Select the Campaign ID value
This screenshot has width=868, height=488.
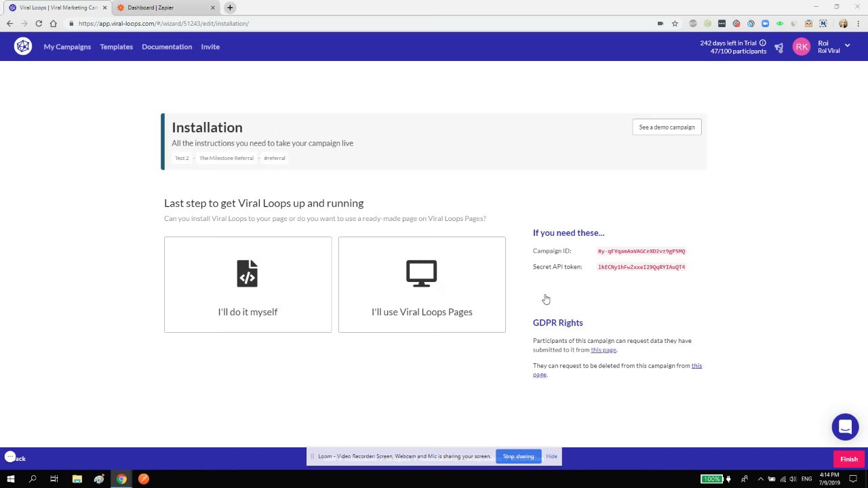pos(642,251)
